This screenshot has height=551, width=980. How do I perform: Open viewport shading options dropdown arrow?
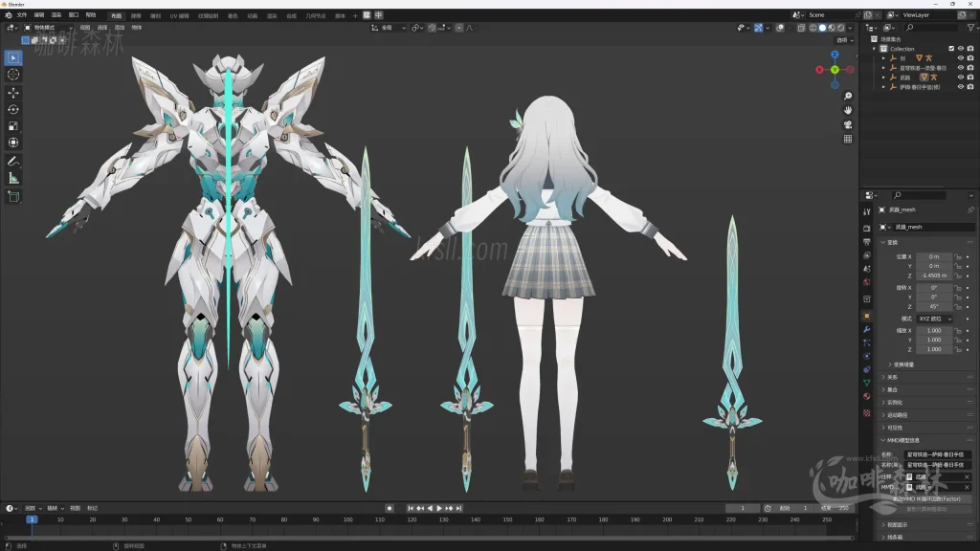tap(851, 28)
